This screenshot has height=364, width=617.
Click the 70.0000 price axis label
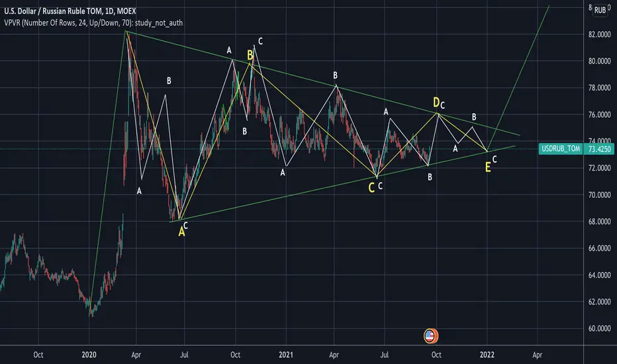599,195
